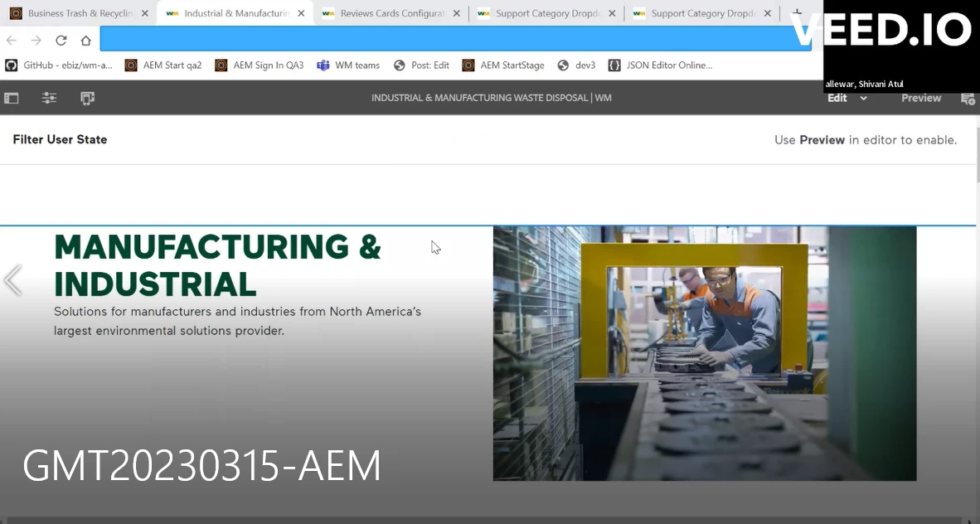The width and height of the screenshot is (980, 524).
Task: Open the browser home page
Action: click(x=85, y=40)
